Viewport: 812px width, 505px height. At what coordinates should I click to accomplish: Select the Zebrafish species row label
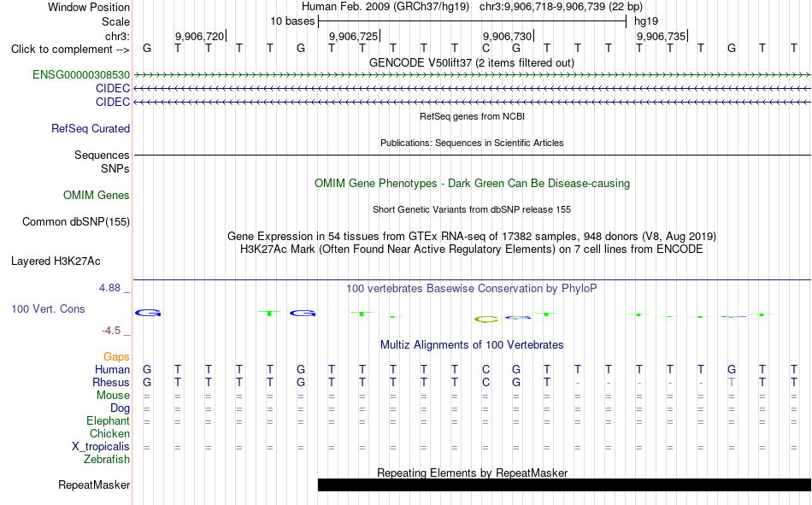pos(107,459)
